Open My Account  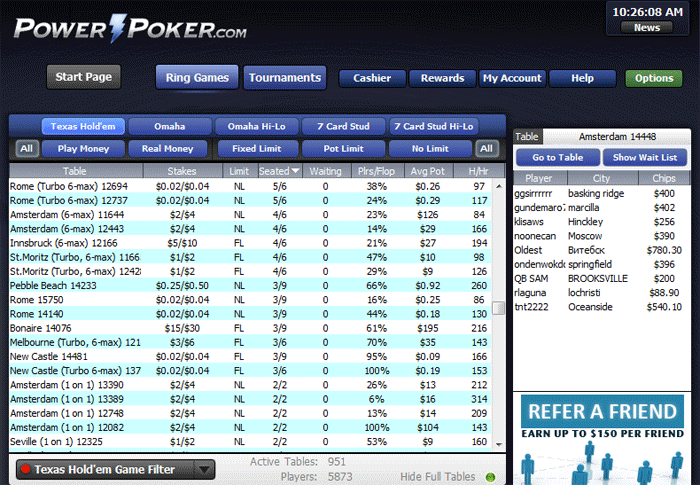point(512,78)
